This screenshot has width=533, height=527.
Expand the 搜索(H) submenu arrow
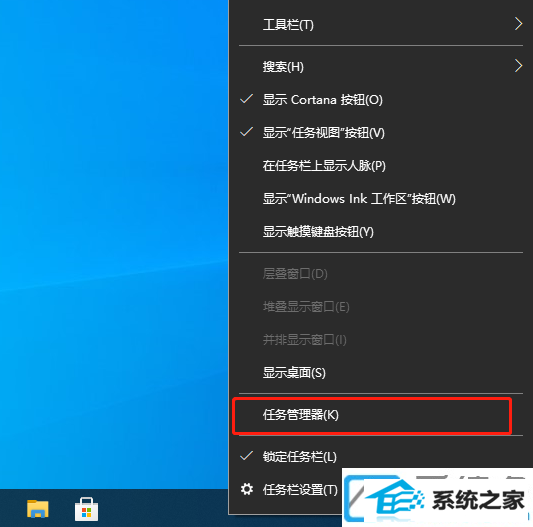pyautogui.click(x=518, y=66)
